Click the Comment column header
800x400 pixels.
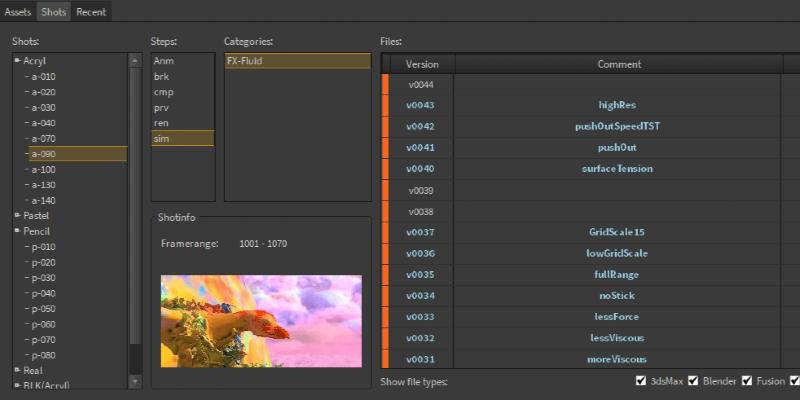click(619, 64)
